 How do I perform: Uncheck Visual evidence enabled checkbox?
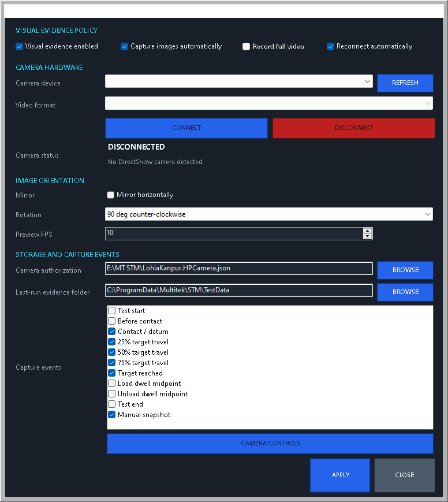[19, 46]
